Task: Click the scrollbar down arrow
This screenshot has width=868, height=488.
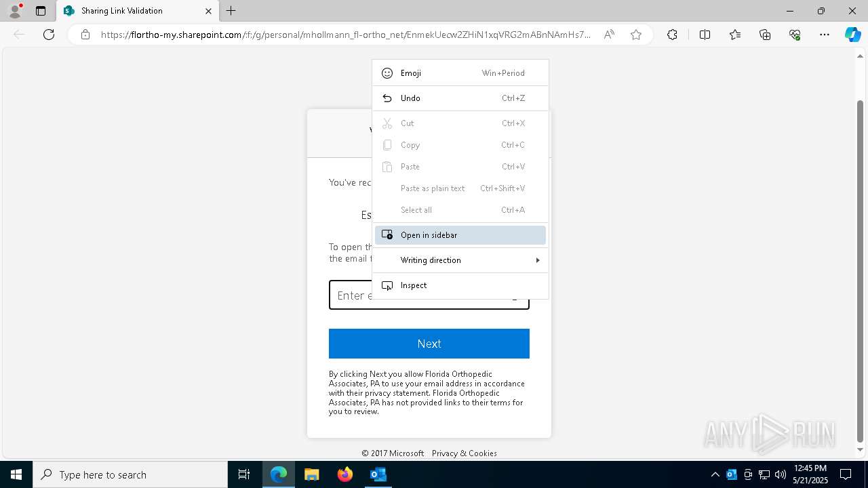Action: tap(861, 450)
